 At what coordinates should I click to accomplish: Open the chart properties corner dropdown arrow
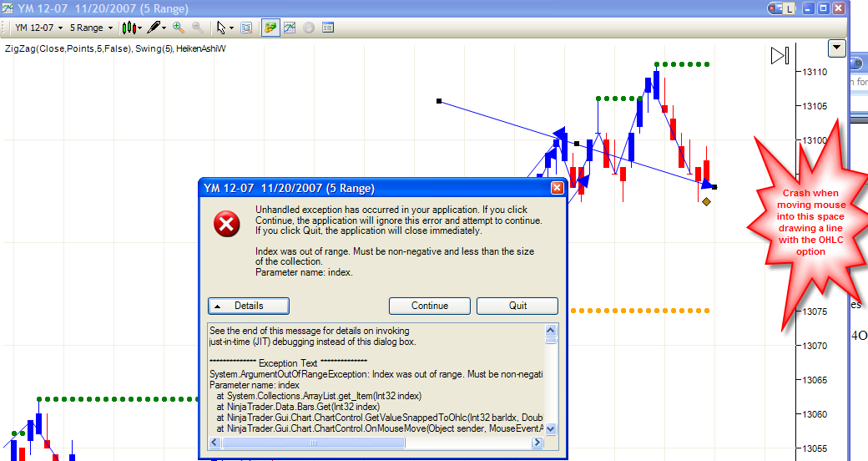(x=836, y=48)
